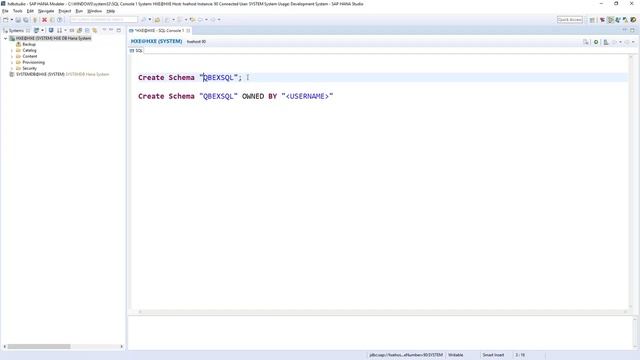The height and width of the screenshot is (360, 640).
Task: Open the Tools menu
Action: coord(18,11)
